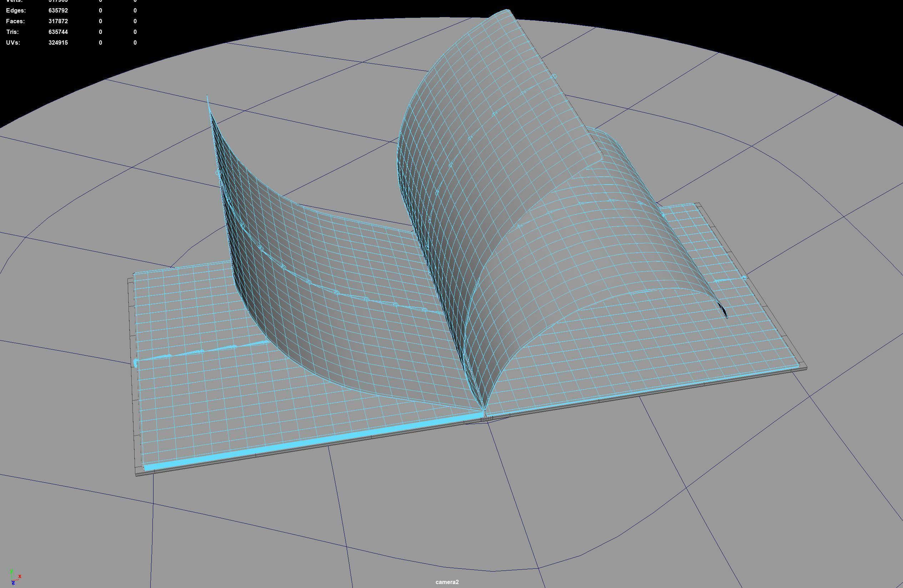Image resolution: width=903 pixels, height=588 pixels.
Task: Select the curve control point at the left cover edge
Action: pyautogui.click(x=135, y=363)
